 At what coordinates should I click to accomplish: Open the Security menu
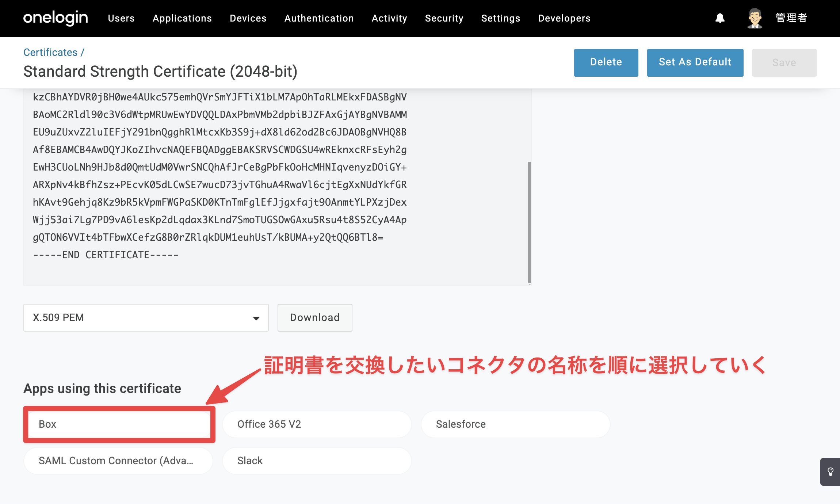(x=444, y=18)
